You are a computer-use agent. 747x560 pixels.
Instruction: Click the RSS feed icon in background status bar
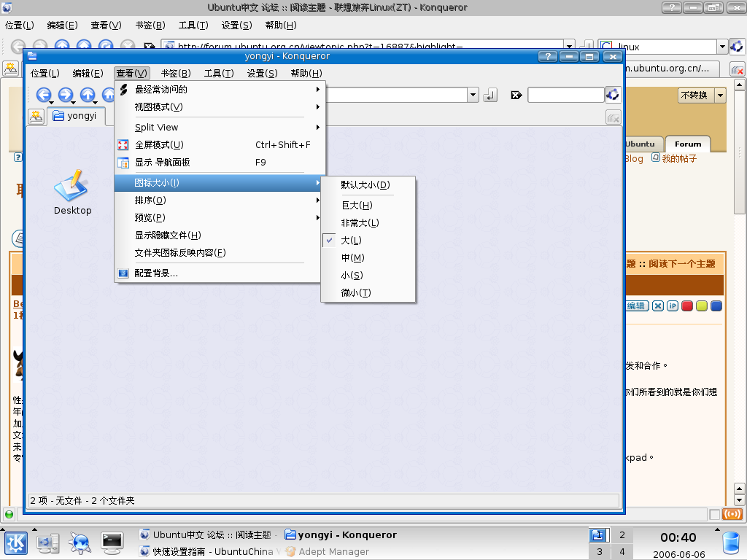tap(732, 514)
